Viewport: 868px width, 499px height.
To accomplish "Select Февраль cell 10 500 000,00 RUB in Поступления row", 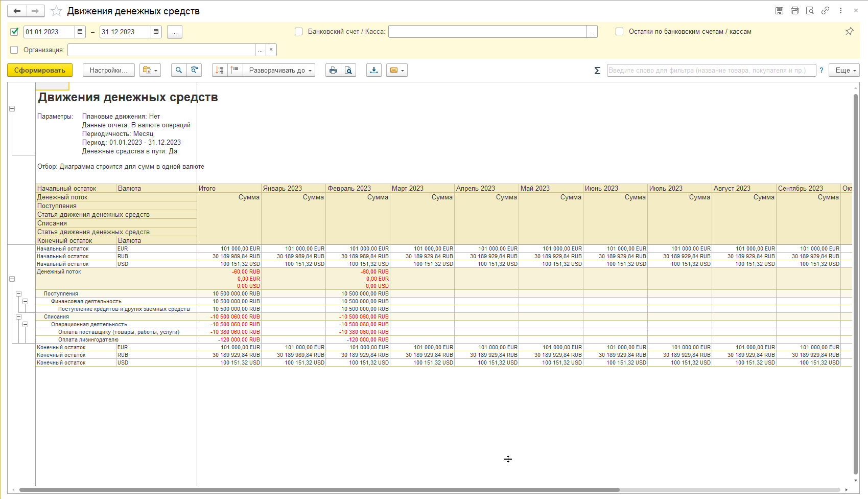I will [x=358, y=293].
